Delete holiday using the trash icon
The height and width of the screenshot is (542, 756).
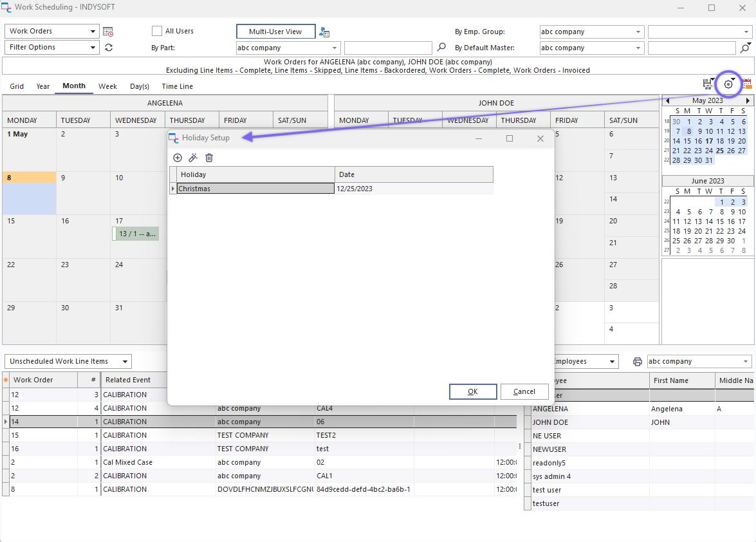[x=209, y=158]
